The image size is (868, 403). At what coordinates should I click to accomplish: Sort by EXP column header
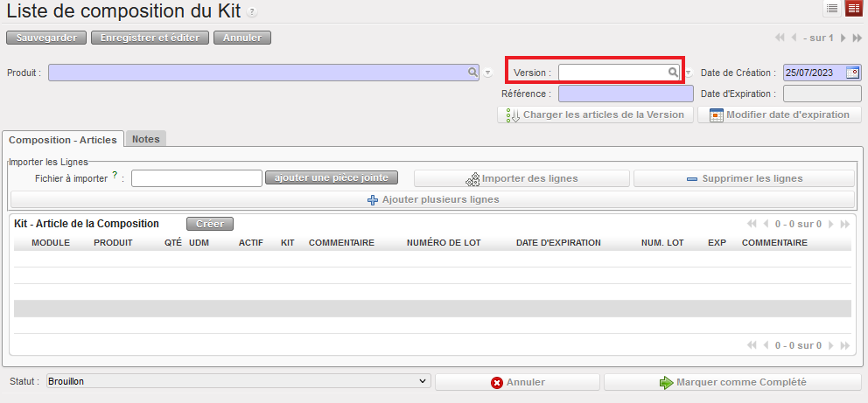(717, 243)
